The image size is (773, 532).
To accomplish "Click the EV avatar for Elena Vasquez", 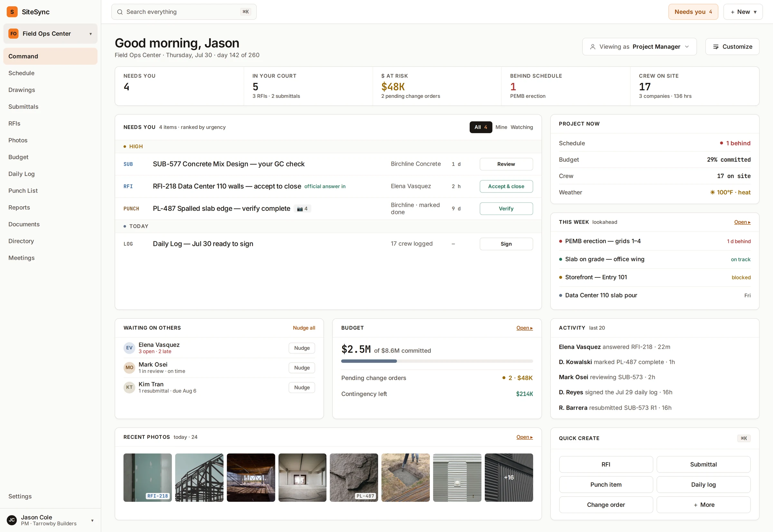I will [x=129, y=348].
